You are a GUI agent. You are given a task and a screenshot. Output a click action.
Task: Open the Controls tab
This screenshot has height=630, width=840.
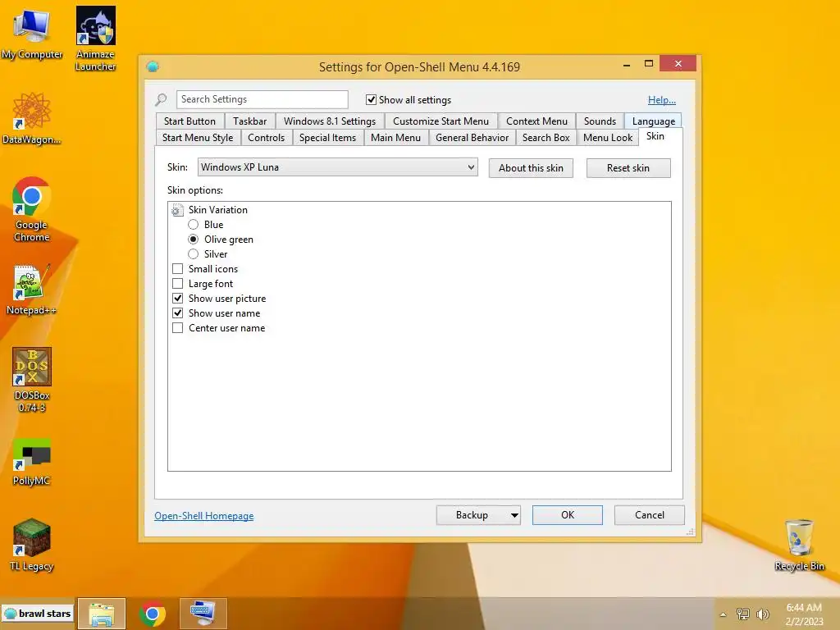267,138
